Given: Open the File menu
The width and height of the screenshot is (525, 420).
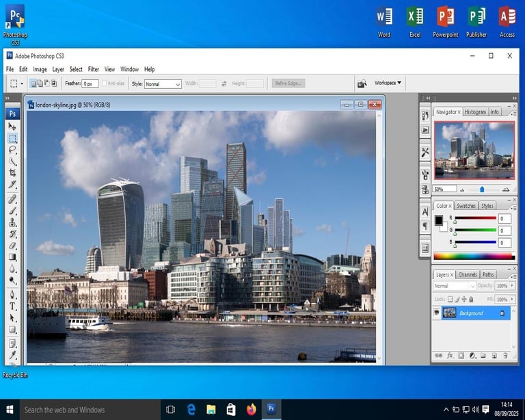Looking at the screenshot, I should coord(10,69).
